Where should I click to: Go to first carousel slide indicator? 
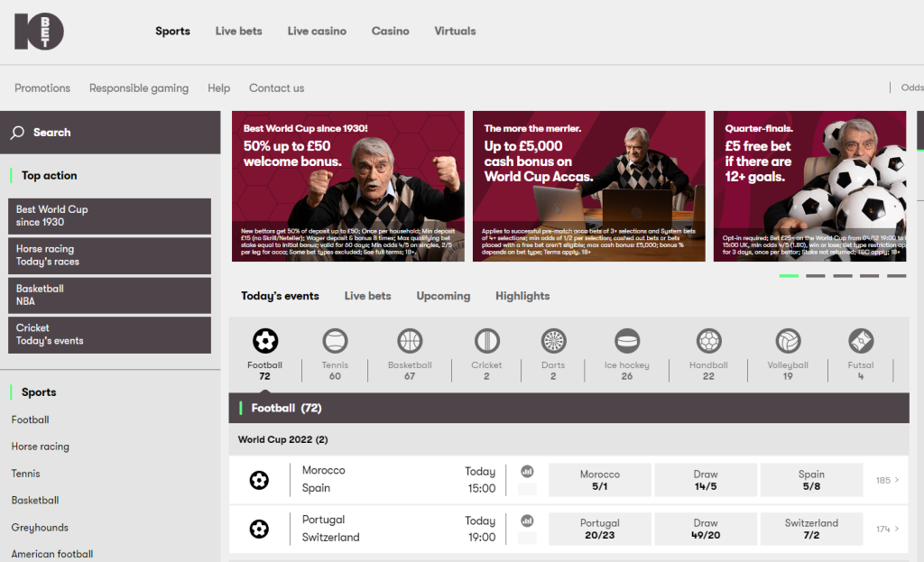pos(789,276)
